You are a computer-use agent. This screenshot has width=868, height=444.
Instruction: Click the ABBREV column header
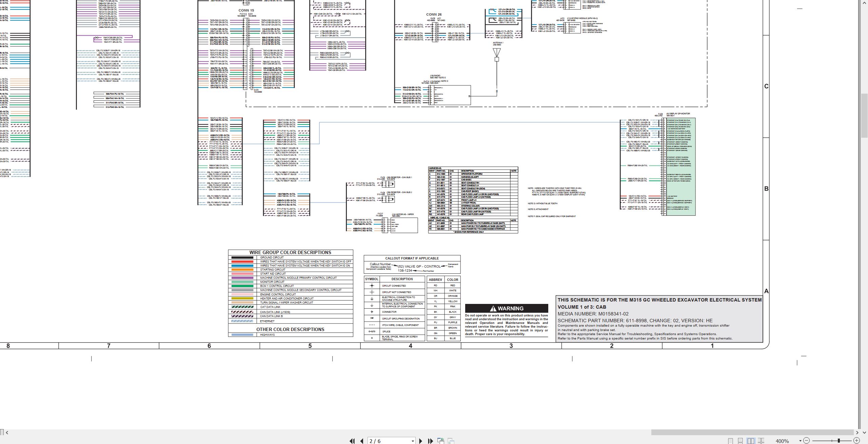(435, 280)
